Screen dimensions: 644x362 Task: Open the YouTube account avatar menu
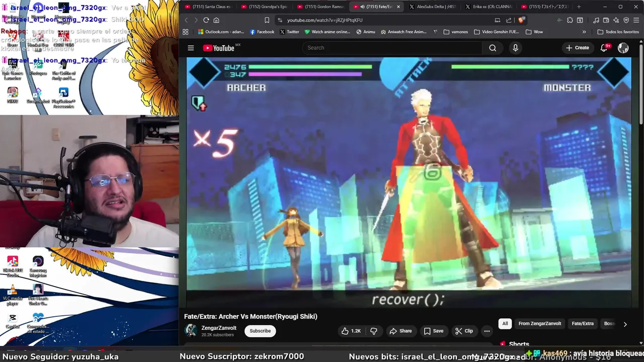[623, 48]
